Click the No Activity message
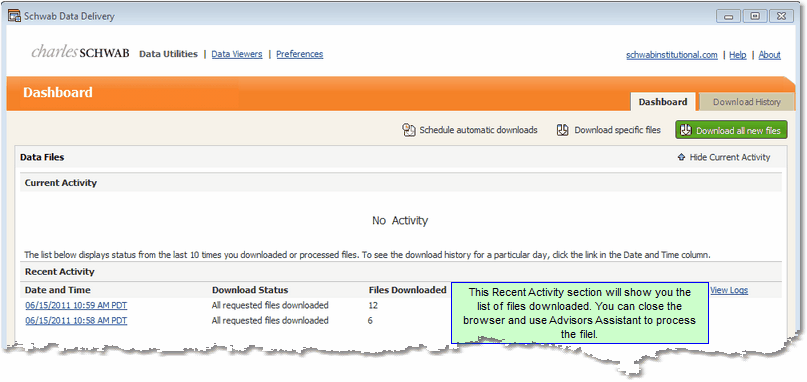The width and height of the screenshot is (807, 382). [x=400, y=221]
